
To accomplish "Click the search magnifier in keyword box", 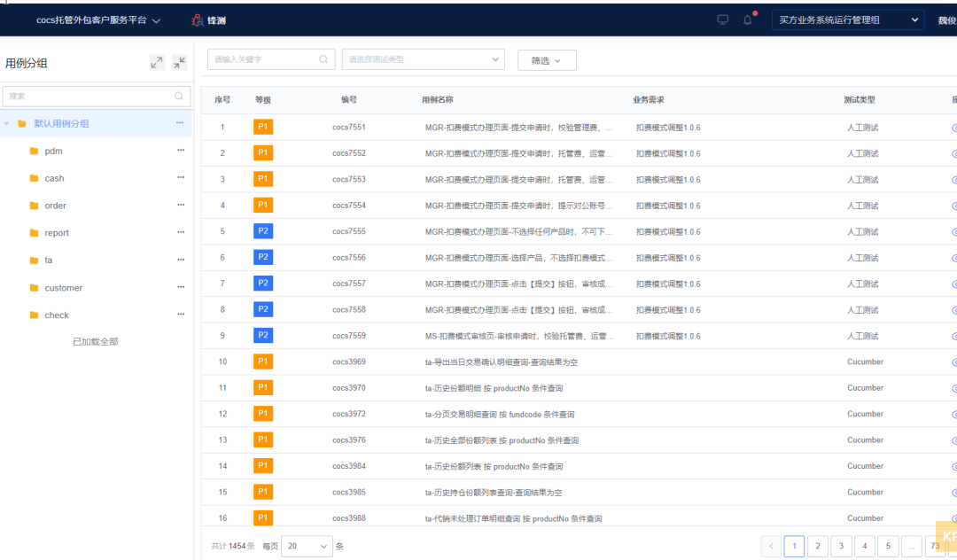I will pos(324,59).
